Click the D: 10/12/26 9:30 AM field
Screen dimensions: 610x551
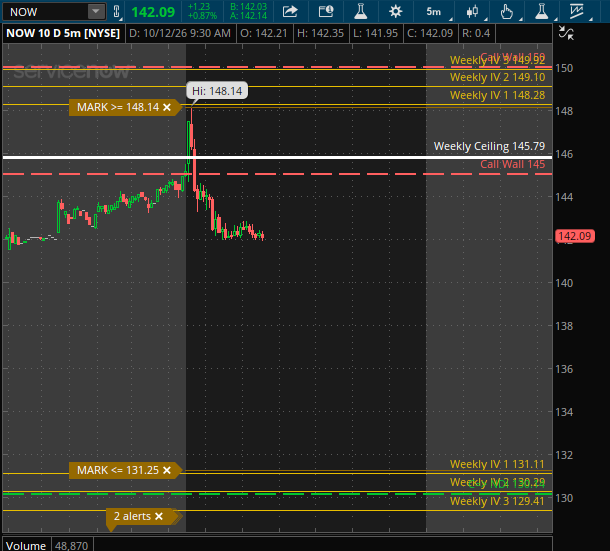coord(180,33)
